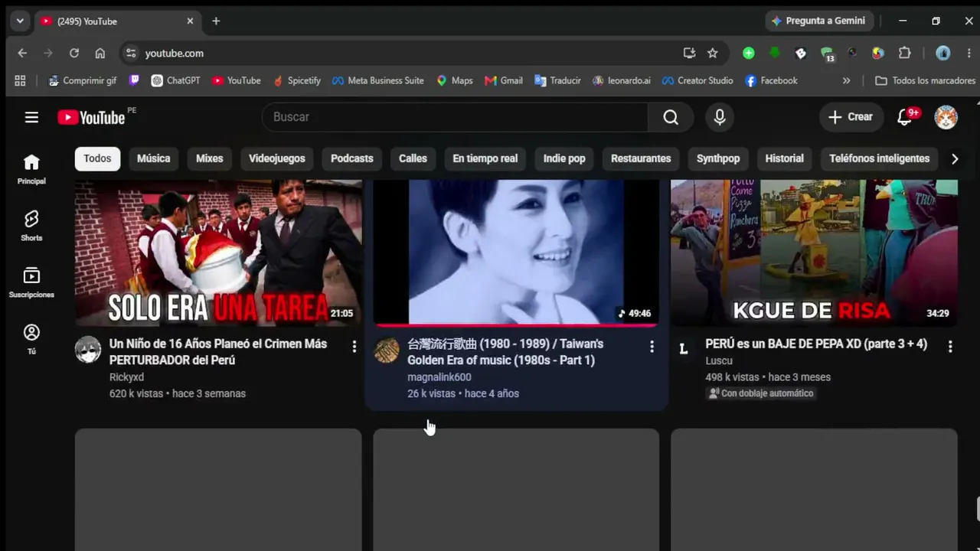Open the Spicetify bookmark
The image size is (980, 551).
pyautogui.click(x=297, y=80)
